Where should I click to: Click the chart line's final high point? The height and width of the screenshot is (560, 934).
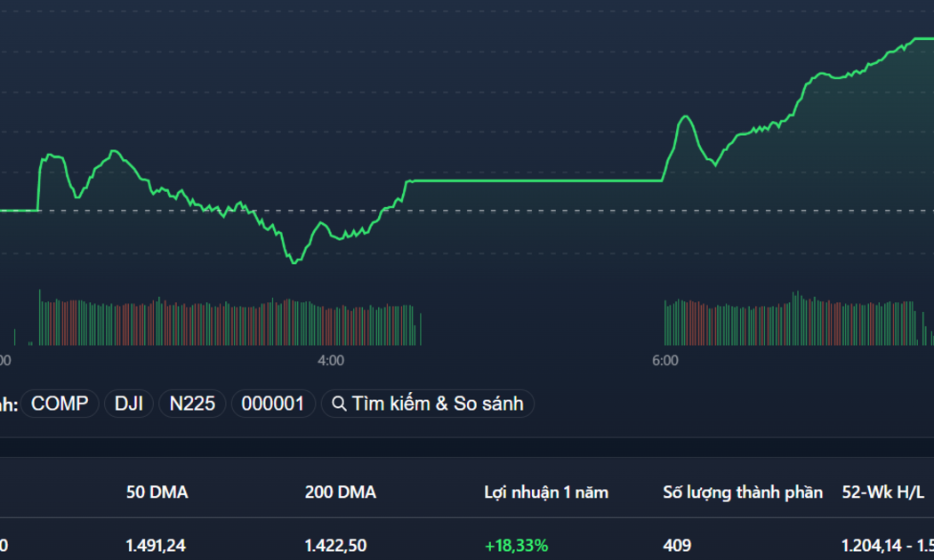pyautogui.click(x=923, y=39)
